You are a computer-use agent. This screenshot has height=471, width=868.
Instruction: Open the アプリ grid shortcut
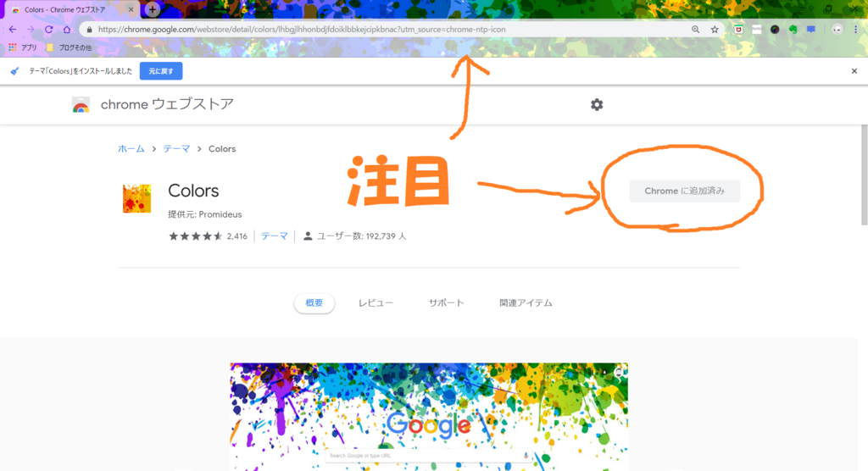[x=23, y=47]
